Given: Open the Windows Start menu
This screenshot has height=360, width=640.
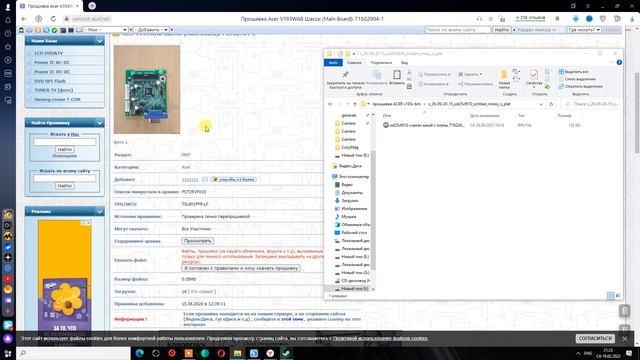Looking at the screenshot, I should pyautogui.click(x=8, y=353).
